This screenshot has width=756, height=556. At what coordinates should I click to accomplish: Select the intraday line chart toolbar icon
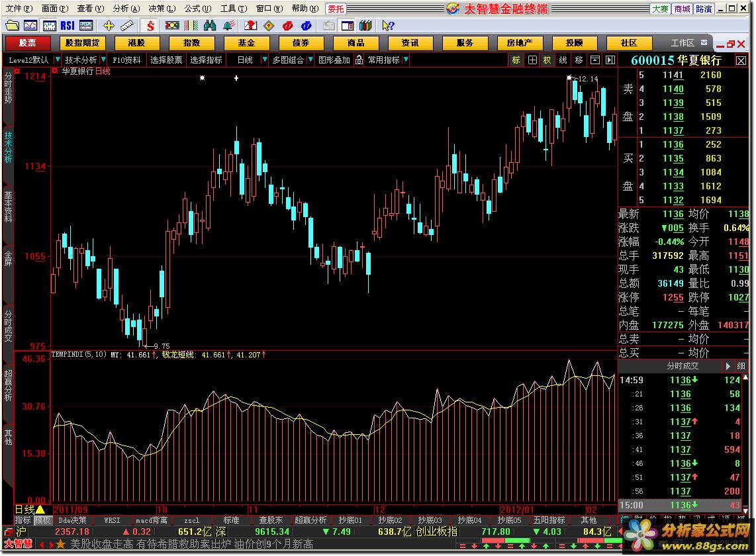click(x=30, y=26)
